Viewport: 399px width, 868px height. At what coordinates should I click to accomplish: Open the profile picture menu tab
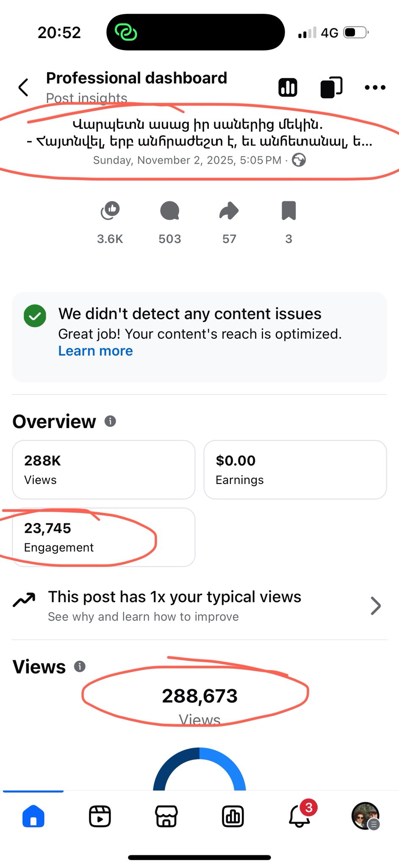pos(366,816)
